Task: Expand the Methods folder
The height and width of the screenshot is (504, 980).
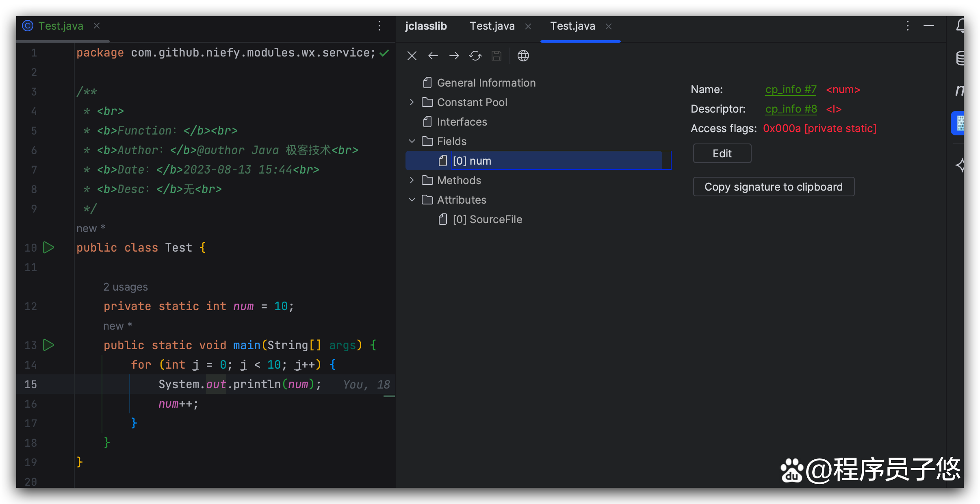Action: (412, 180)
